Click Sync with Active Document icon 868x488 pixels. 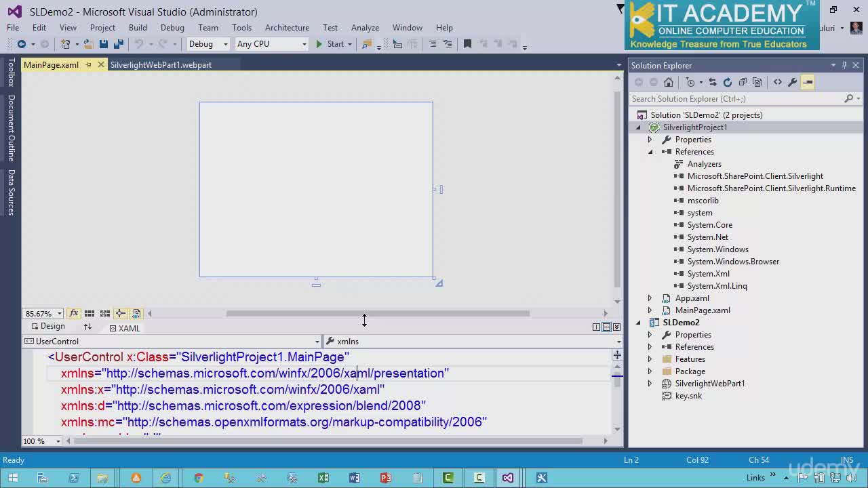[713, 82]
